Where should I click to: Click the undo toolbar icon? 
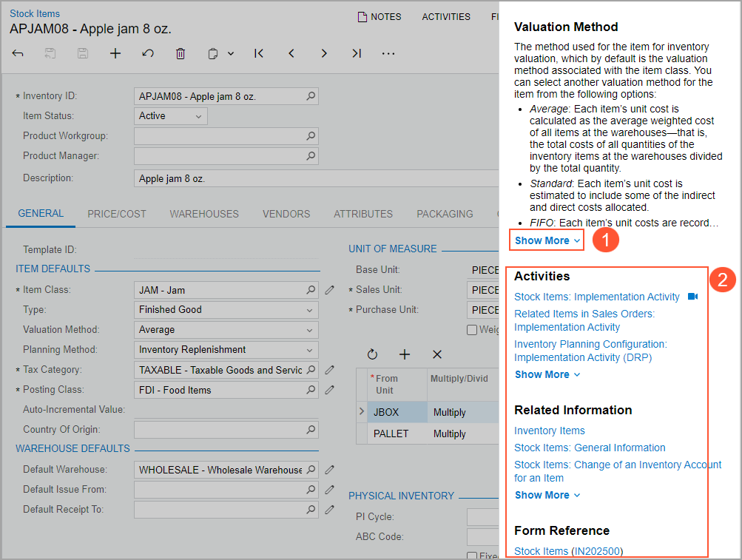click(x=148, y=53)
